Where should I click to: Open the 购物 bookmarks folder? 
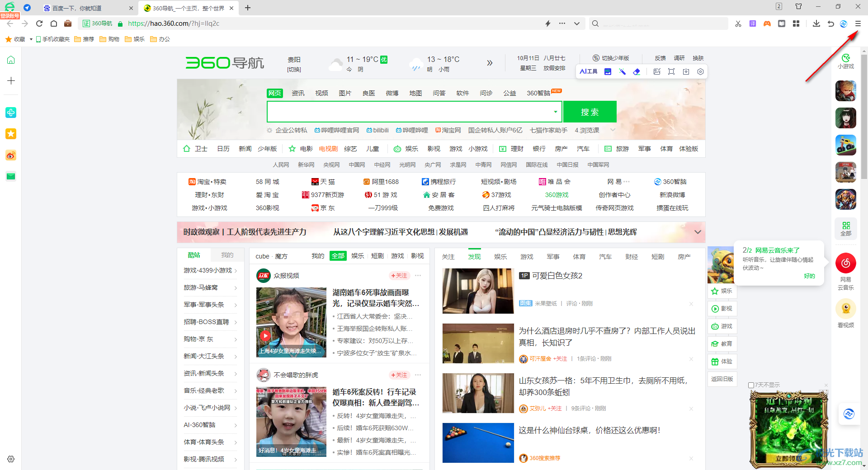click(109, 39)
